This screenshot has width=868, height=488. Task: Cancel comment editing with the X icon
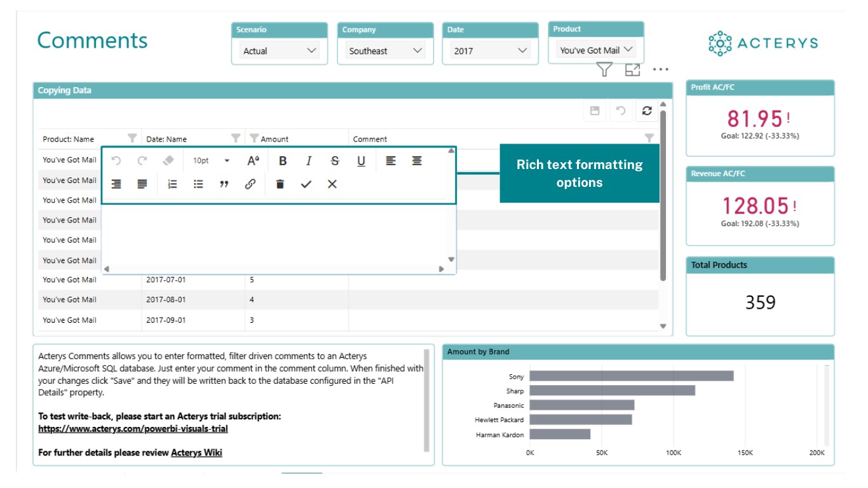click(x=332, y=184)
